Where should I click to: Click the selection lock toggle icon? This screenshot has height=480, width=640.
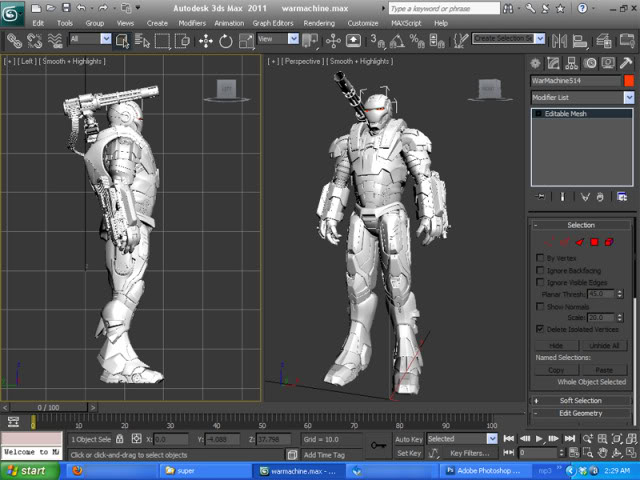(120, 439)
